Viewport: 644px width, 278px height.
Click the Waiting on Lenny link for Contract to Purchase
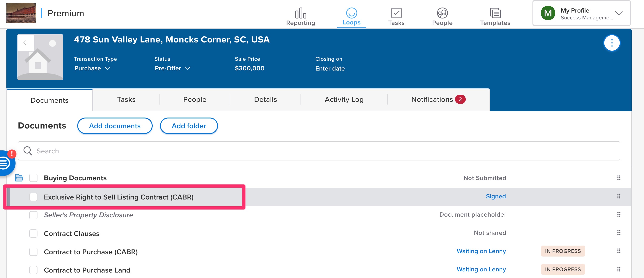point(481,251)
